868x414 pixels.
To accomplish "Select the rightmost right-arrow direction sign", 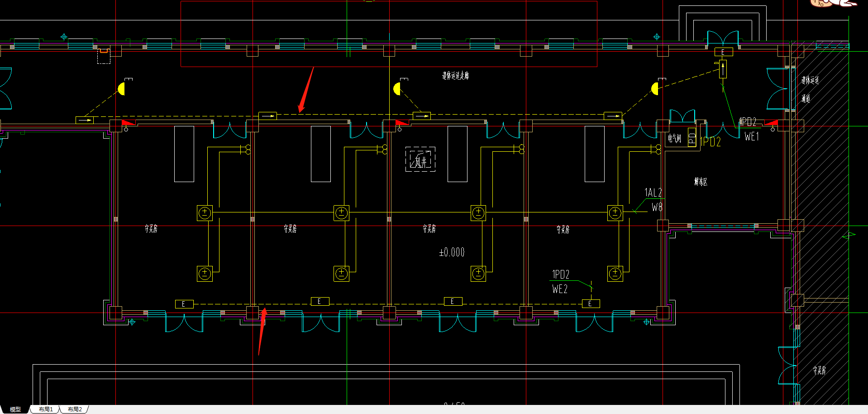I will [x=613, y=116].
